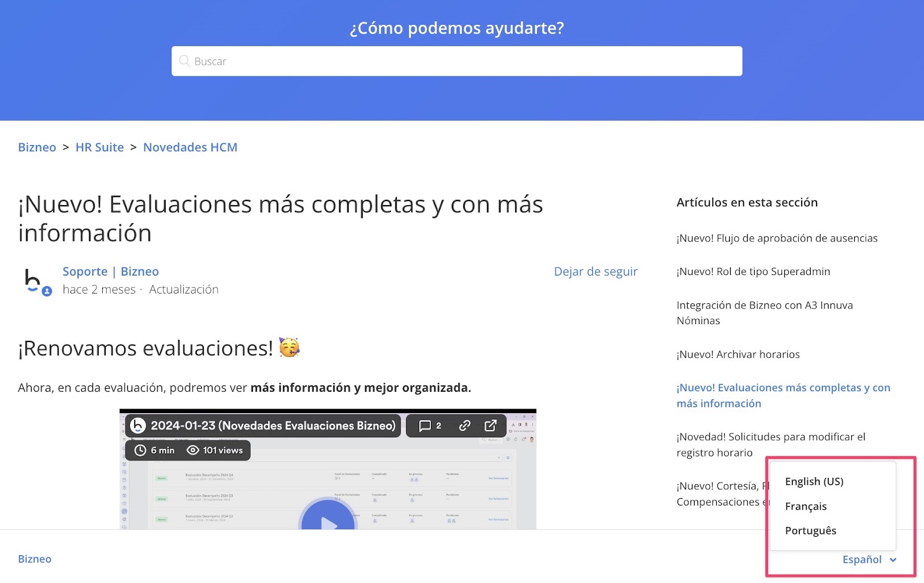
Task: Open partially hidden ¡Nuevo! Cortesía article
Action: point(722,494)
